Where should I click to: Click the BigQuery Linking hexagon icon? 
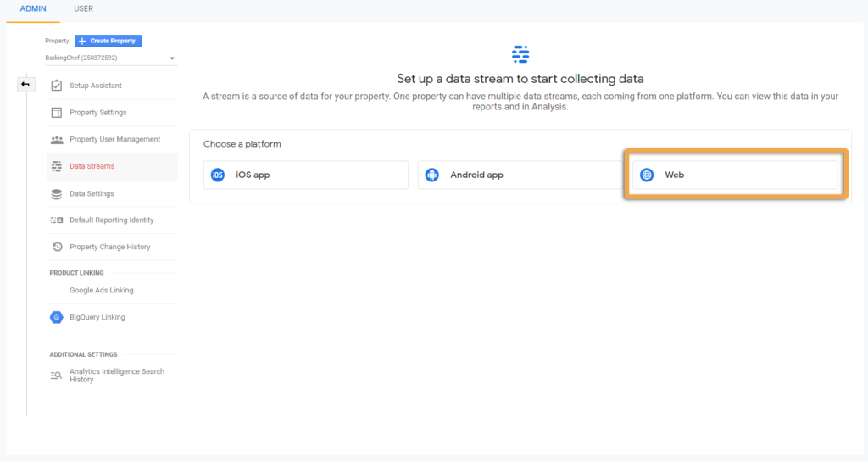coord(57,317)
